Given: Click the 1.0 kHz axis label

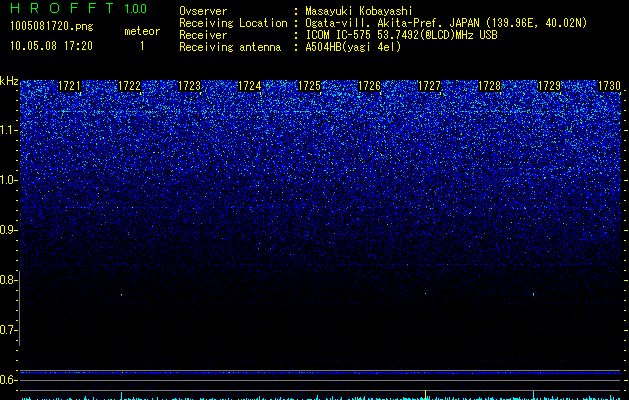Looking at the screenshot, I should (x=9, y=180).
